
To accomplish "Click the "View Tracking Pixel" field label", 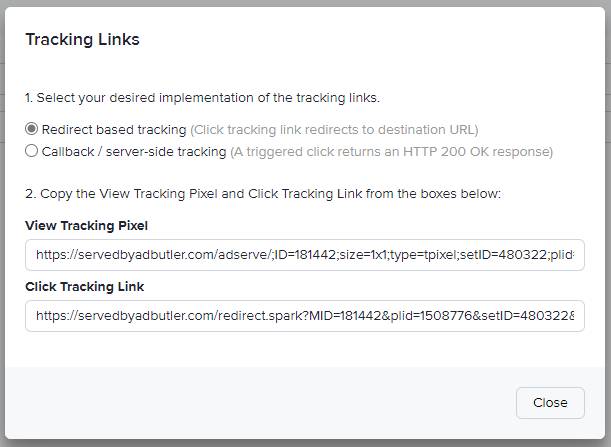I will [x=86, y=225].
